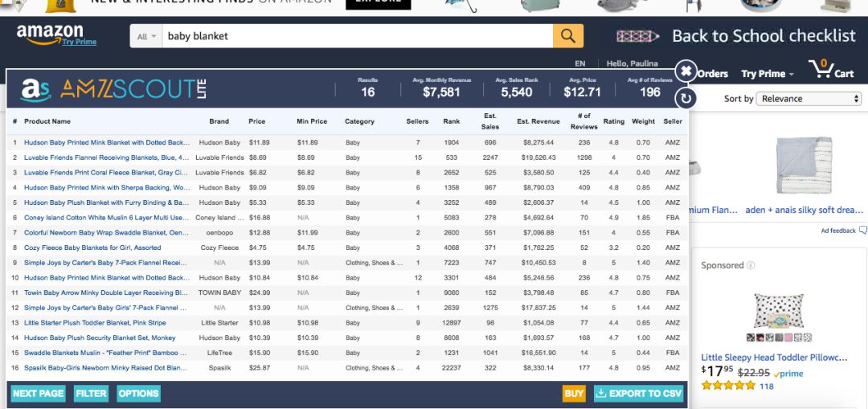Sort table by Est. Revenue column header
The width and height of the screenshot is (868, 409).
[538, 121]
